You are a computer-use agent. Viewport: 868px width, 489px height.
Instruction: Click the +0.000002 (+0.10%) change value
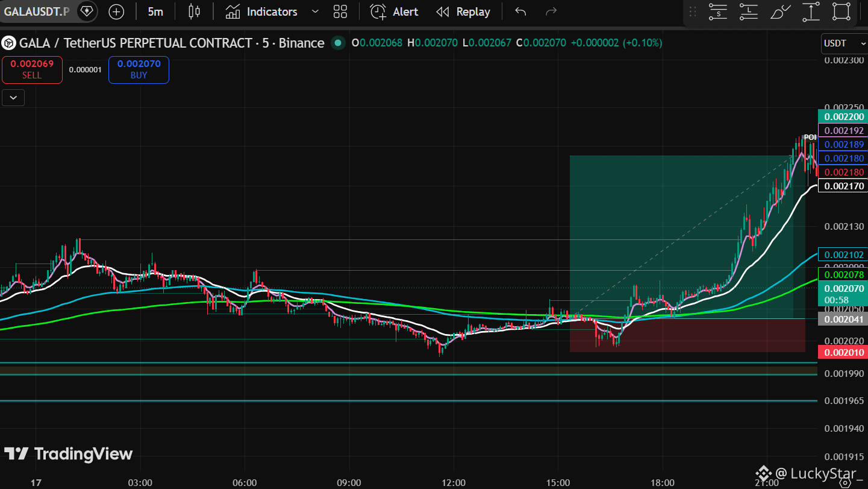[x=616, y=43]
